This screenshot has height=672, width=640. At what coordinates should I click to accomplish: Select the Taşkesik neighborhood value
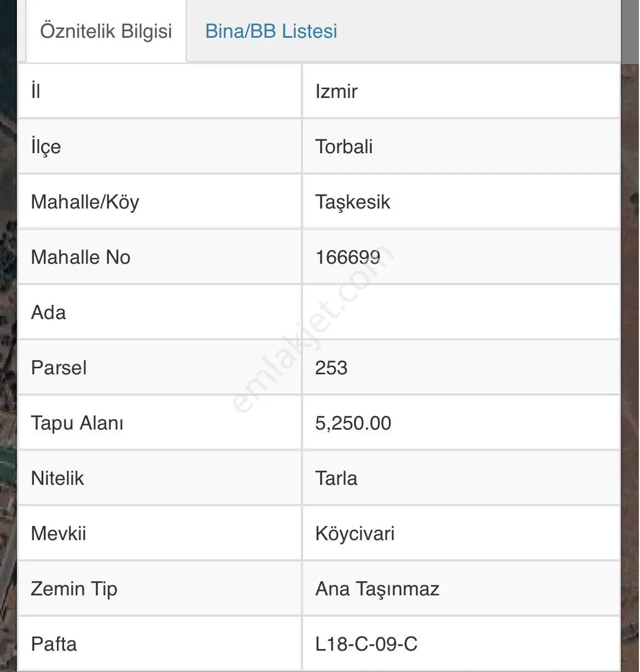[x=352, y=202]
